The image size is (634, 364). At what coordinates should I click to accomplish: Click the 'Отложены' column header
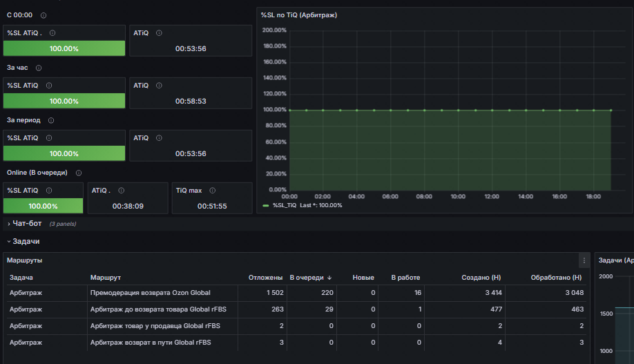point(265,278)
